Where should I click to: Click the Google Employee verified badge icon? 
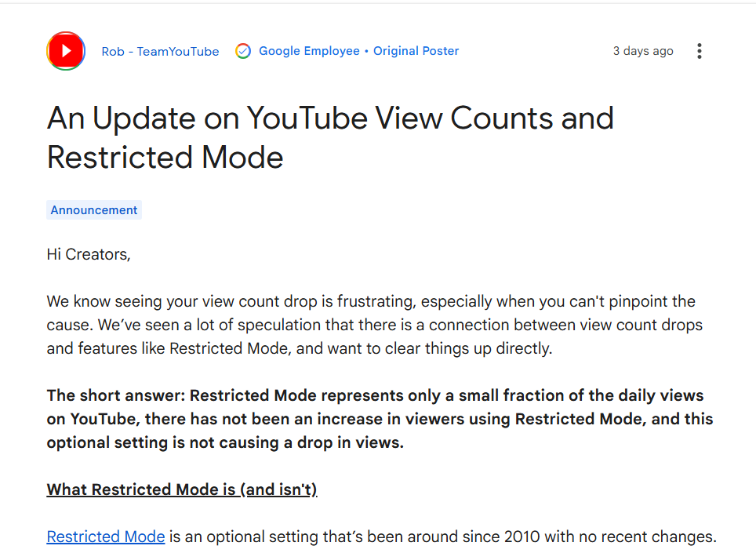243,51
